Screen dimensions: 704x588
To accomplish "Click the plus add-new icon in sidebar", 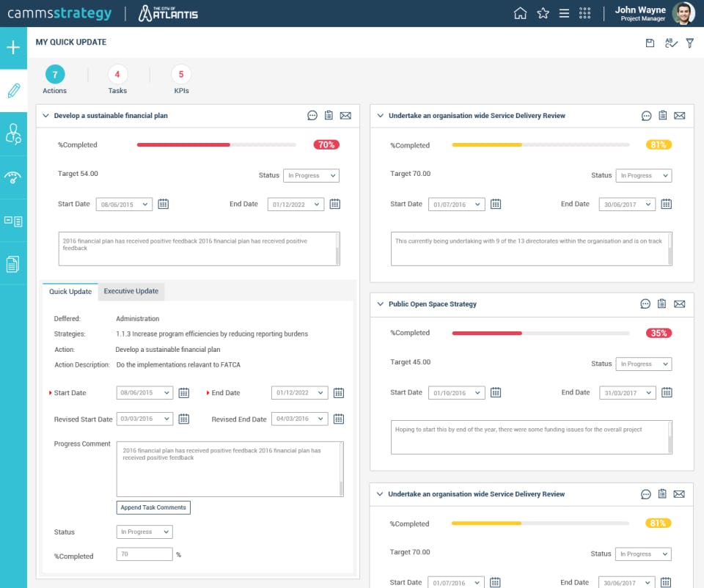I will tap(13, 48).
